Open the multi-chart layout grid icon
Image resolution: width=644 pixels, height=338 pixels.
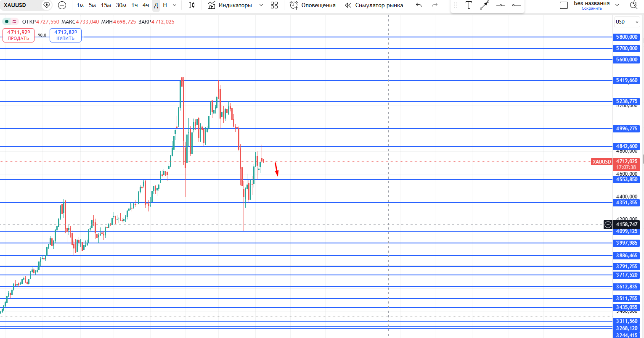click(x=274, y=5)
